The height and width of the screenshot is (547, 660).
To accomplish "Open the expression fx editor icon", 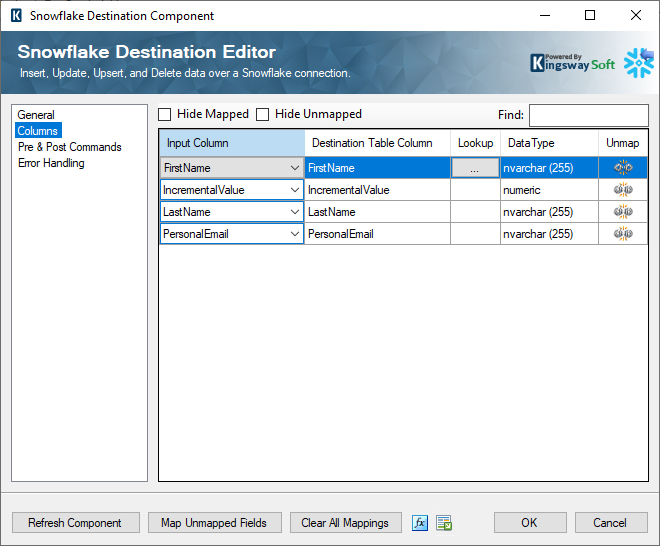I will coord(420,523).
